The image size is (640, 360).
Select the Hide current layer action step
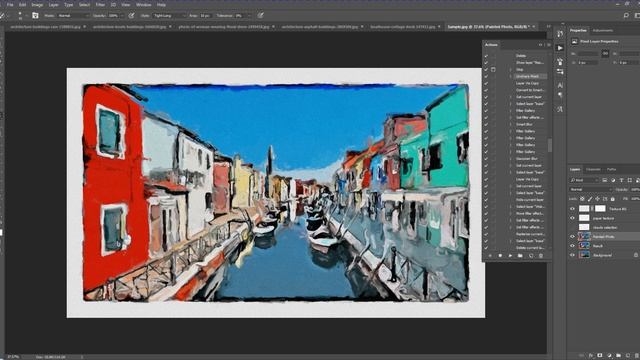point(530,200)
